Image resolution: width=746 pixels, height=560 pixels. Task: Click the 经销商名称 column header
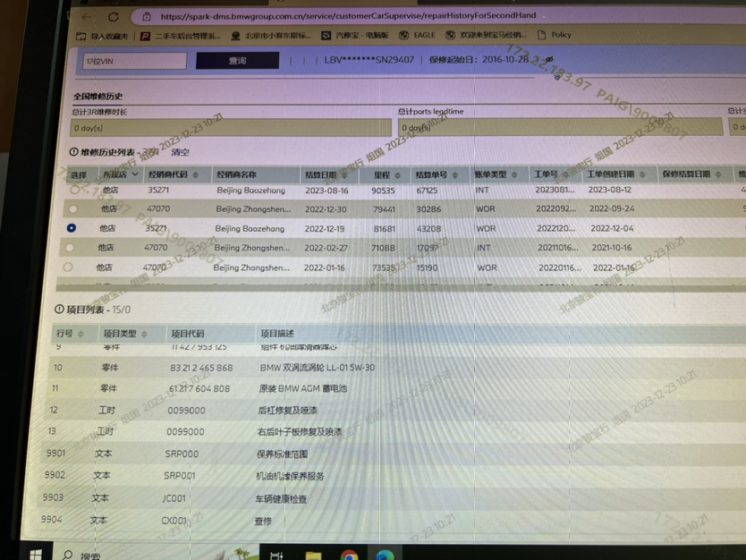click(x=236, y=174)
